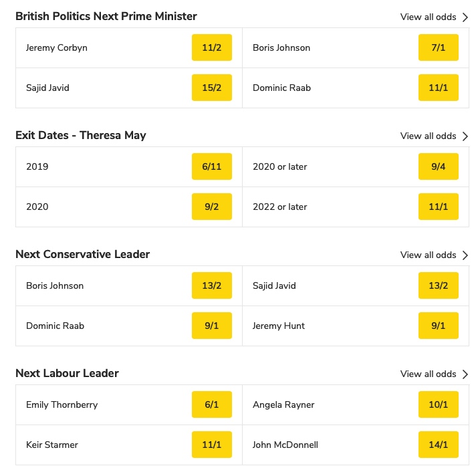The width and height of the screenshot is (476, 476).
Task: View all odds for Next Conservative Leader
Action: click(428, 255)
